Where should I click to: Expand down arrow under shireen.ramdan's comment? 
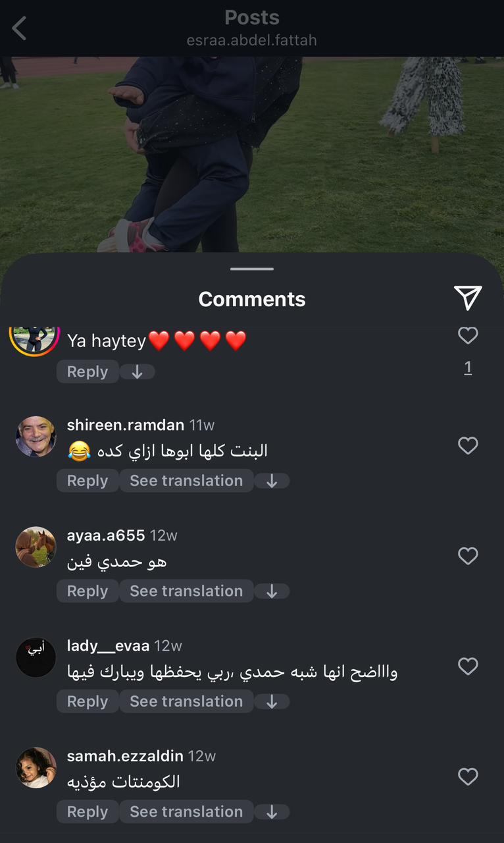(x=272, y=481)
